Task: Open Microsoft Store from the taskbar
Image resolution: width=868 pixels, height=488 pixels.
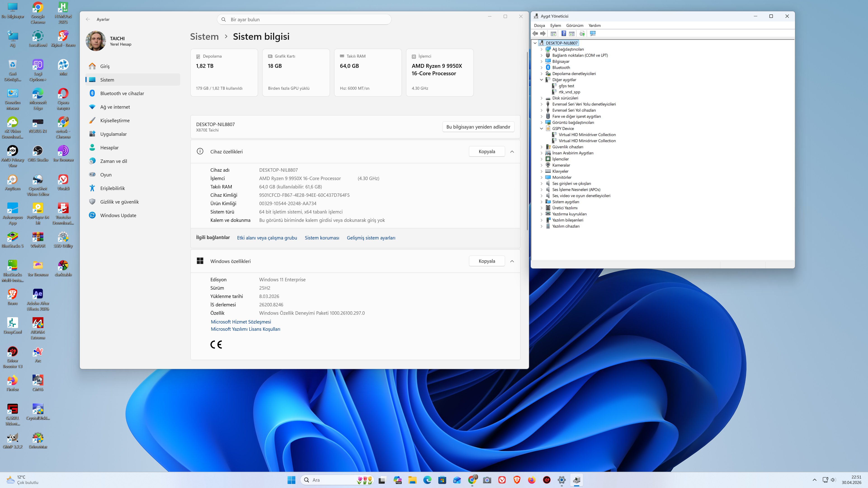Action: (x=442, y=480)
